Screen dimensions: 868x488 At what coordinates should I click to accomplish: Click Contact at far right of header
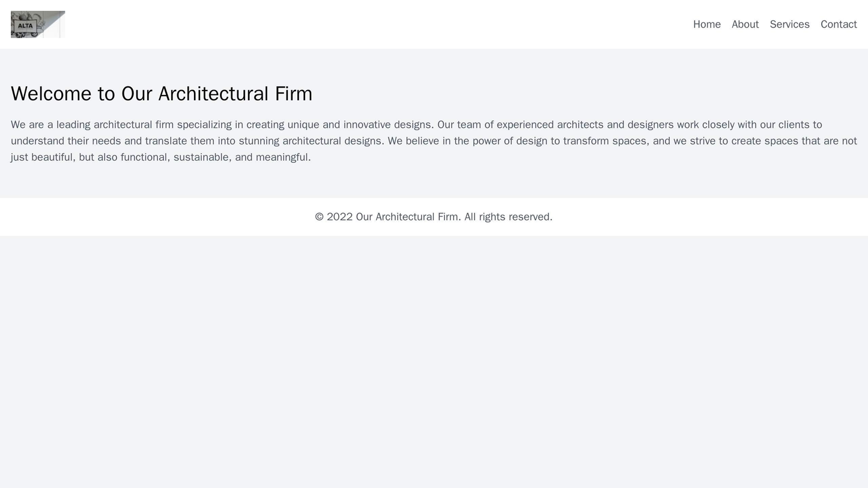click(x=840, y=24)
